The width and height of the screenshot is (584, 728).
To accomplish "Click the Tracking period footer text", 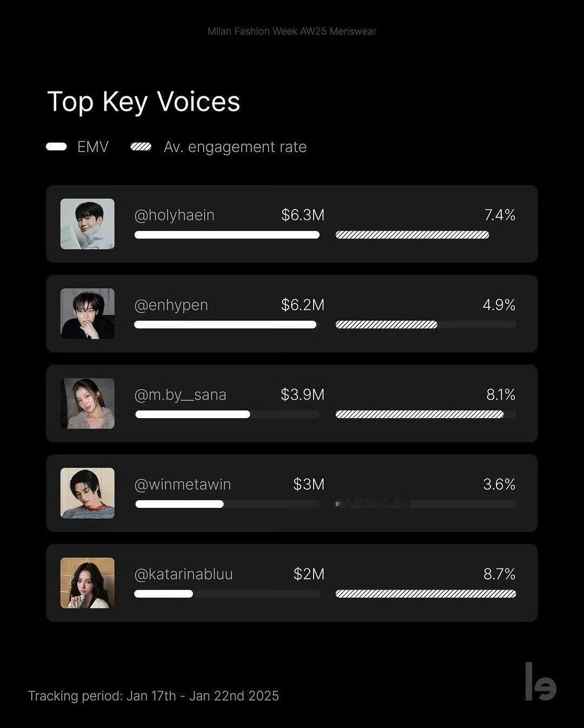I will tap(154, 696).
